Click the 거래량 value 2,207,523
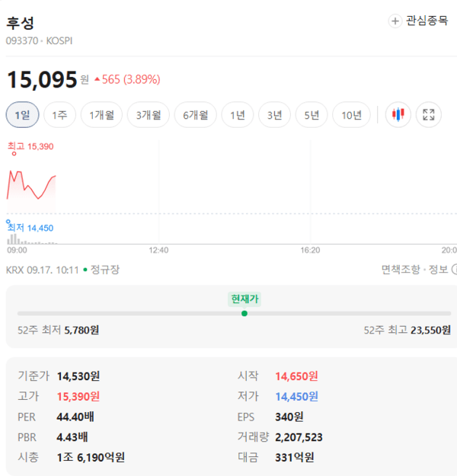The width and height of the screenshot is (457, 476). 299,437
